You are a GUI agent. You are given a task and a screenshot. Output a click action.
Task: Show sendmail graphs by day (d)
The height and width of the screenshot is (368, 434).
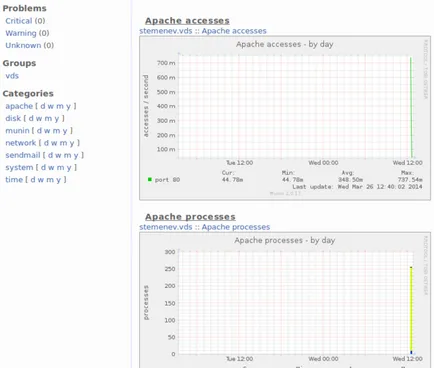pyautogui.click(x=50, y=155)
